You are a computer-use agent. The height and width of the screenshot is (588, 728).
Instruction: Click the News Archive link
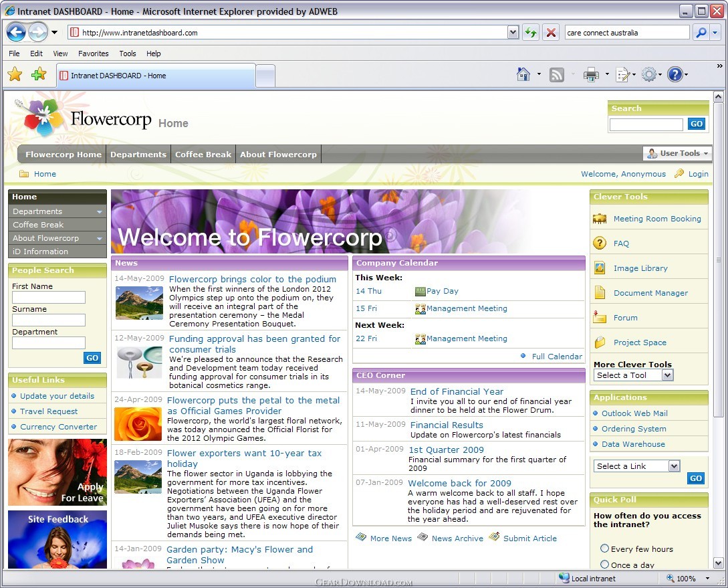[457, 538]
